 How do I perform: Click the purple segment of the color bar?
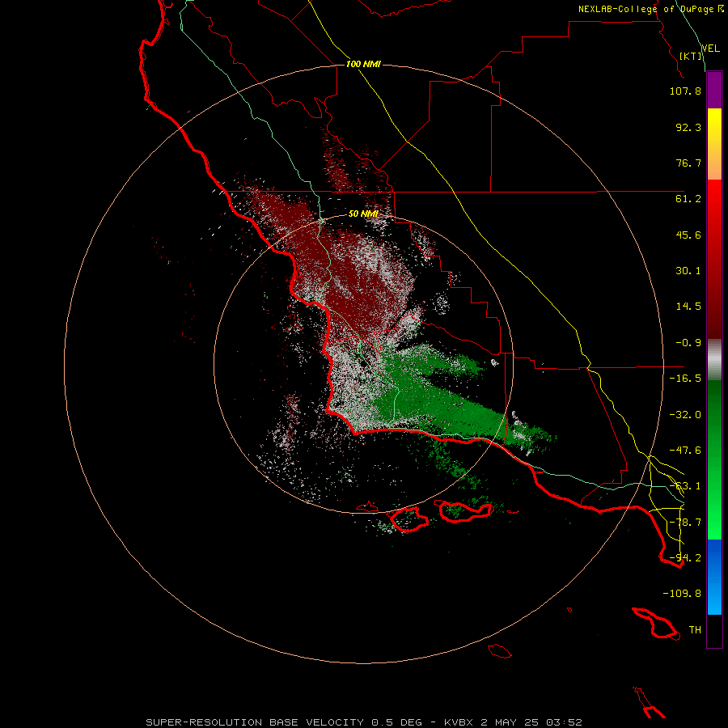click(x=714, y=90)
